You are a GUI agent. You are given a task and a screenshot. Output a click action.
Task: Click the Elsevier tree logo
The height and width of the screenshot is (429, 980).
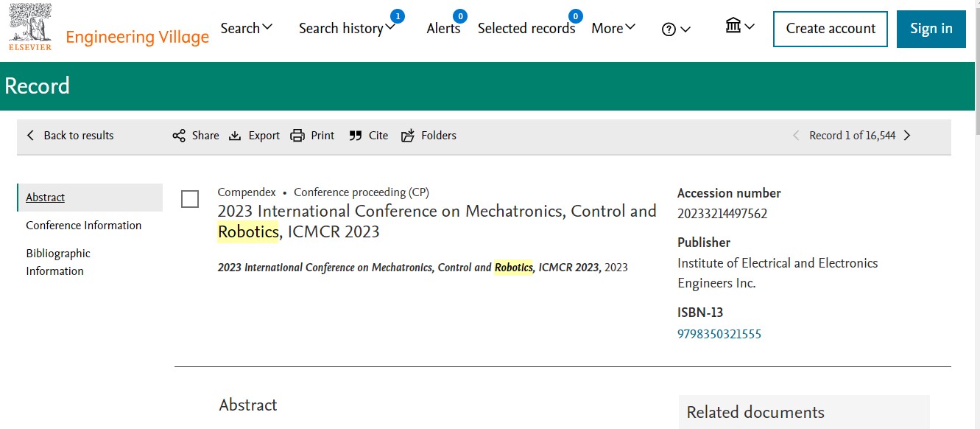pos(30,27)
